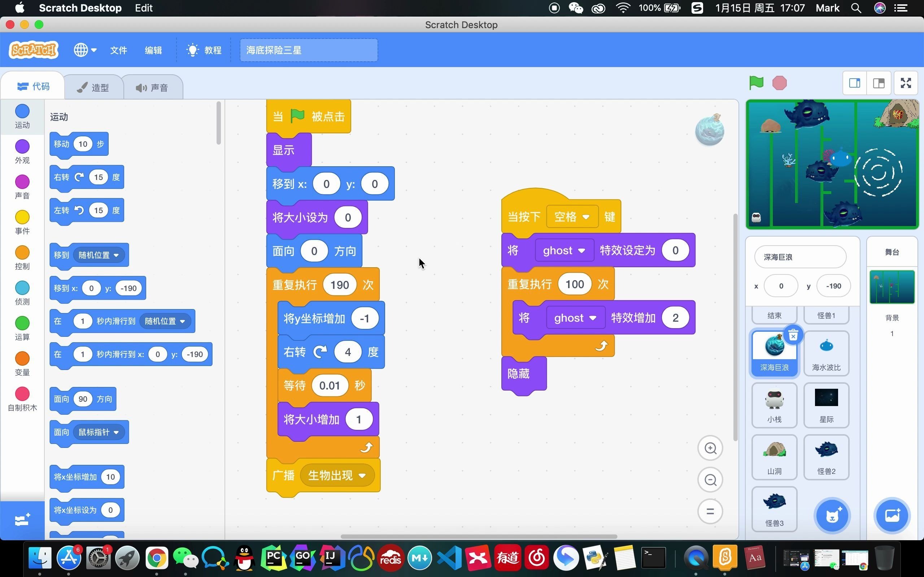Switch to small stage layout
This screenshot has width=924, height=577.
854,83
